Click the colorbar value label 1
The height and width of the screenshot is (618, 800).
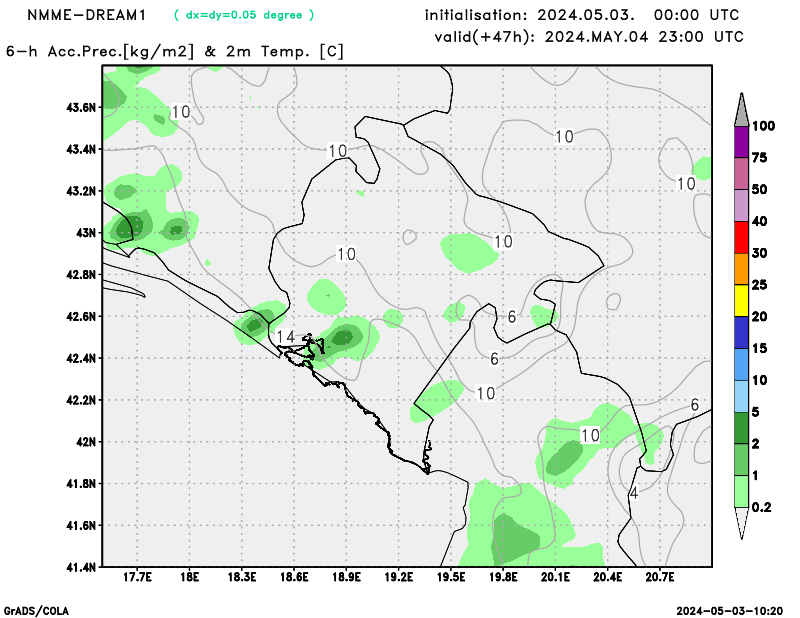[x=756, y=476]
